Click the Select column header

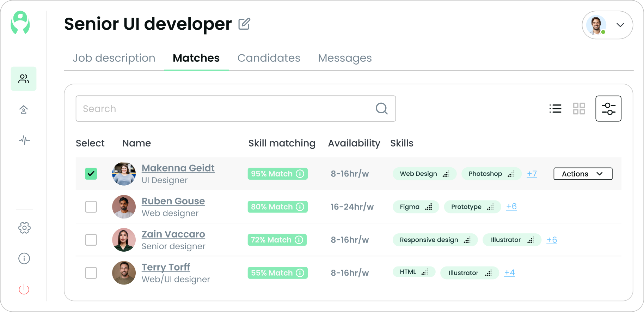click(x=90, y=143)
